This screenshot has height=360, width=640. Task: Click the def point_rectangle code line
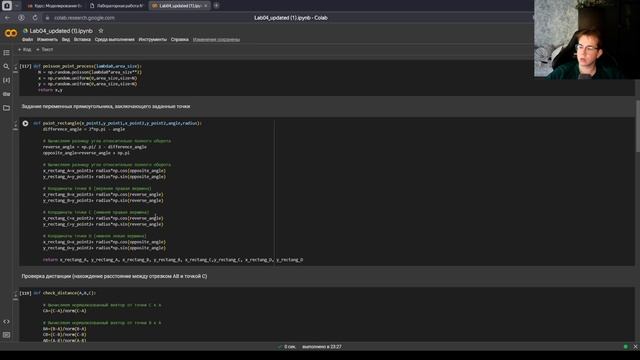[118, 123]
